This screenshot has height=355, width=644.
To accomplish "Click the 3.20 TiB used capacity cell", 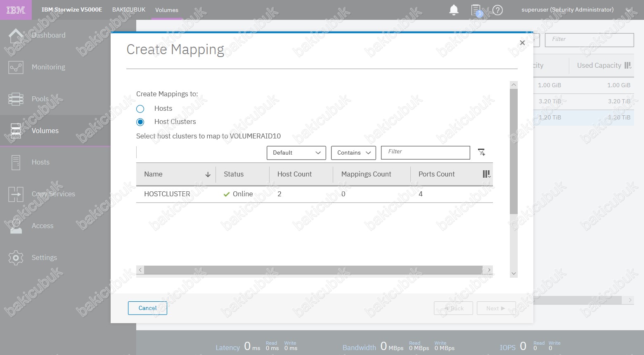I will [x=619, y=101].
